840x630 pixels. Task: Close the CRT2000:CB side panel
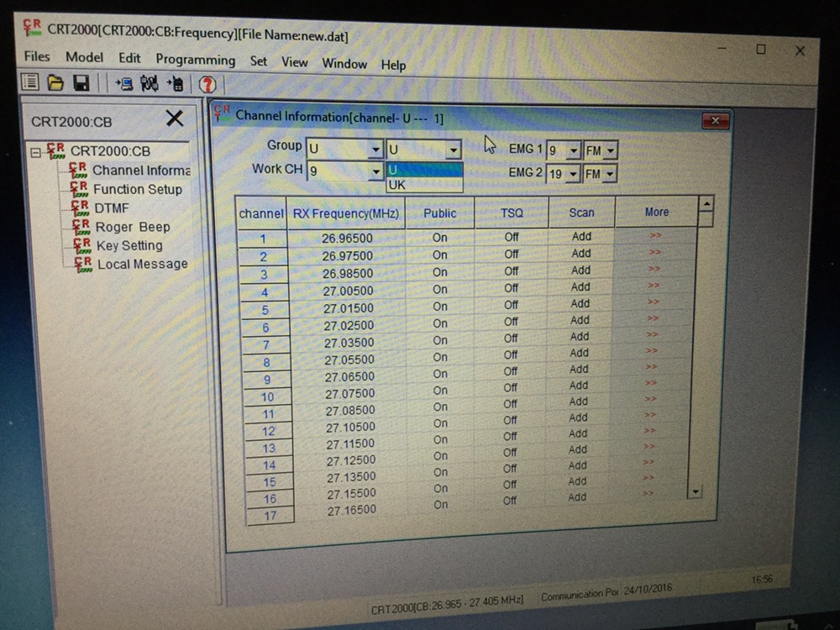click(175, 118)
